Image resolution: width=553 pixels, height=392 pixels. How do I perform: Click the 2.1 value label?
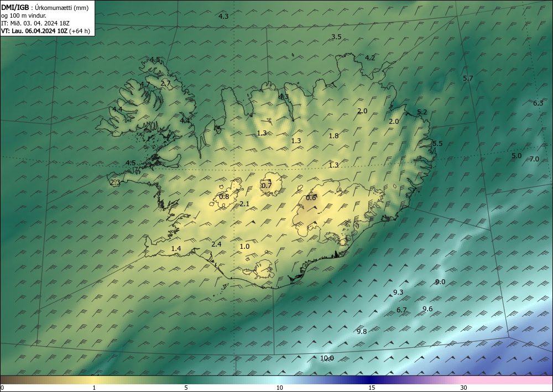(x=244, y=204)
